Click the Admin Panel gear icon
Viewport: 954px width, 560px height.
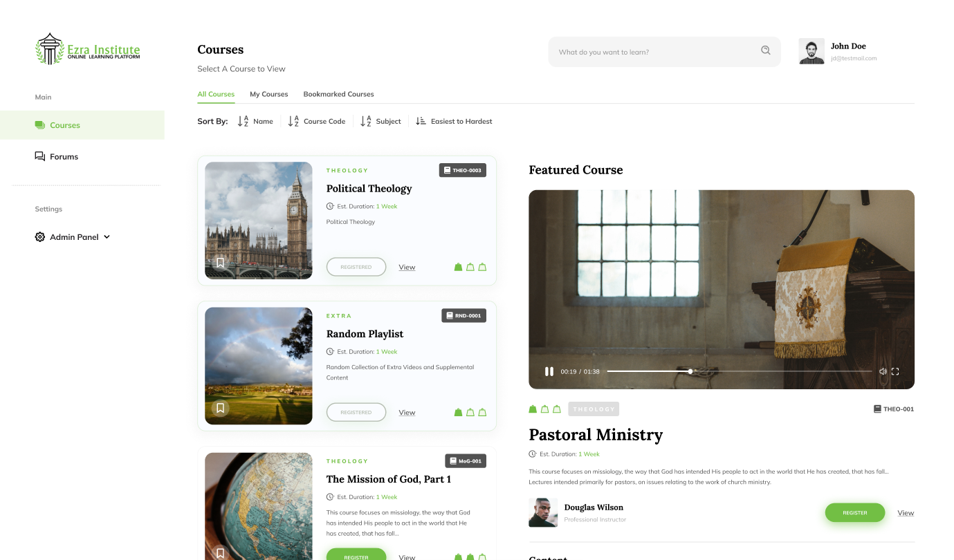click(40, 237)
